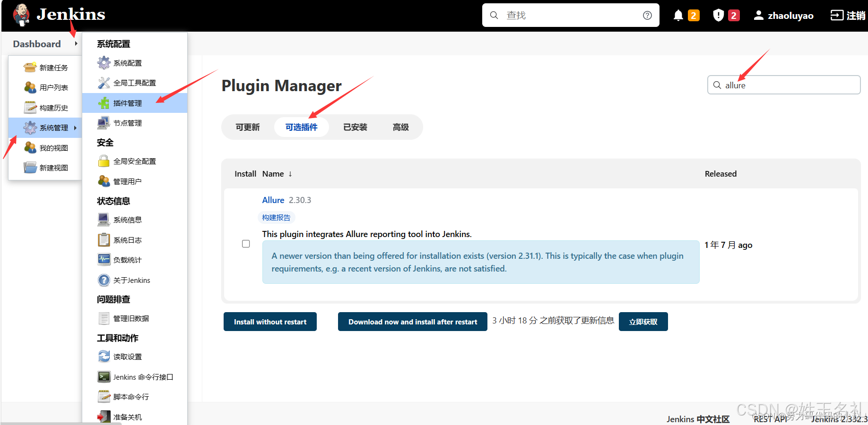The width and height of the screenshot is (868, 425).
Task: Click the help question icon in search
Action: coord(647,15)
